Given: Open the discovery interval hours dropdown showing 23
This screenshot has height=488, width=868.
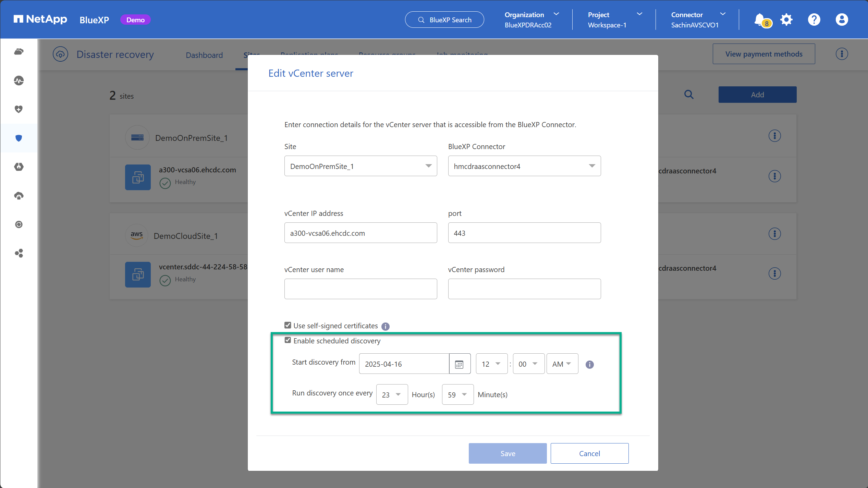Looking at the screenshot, I should click(392, 395).
